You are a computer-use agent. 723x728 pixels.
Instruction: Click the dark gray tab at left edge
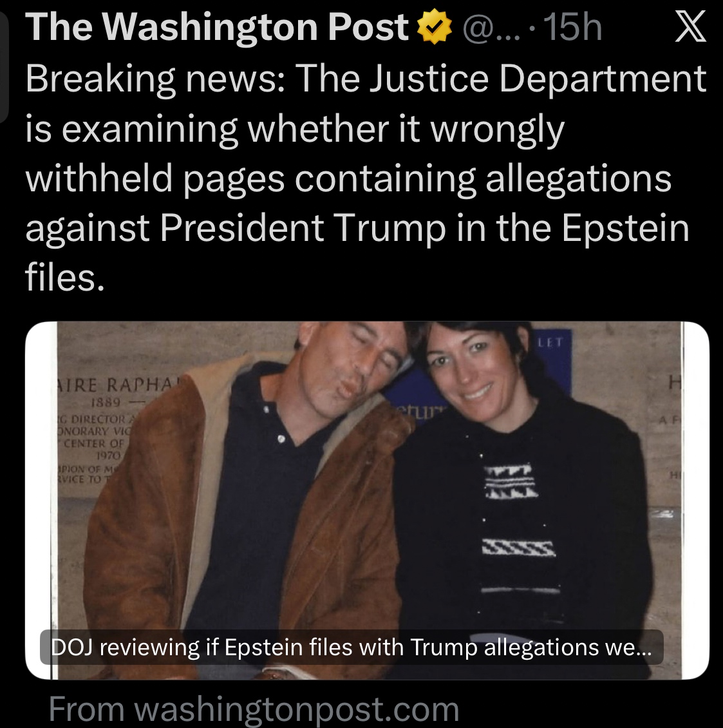point(4,66)
